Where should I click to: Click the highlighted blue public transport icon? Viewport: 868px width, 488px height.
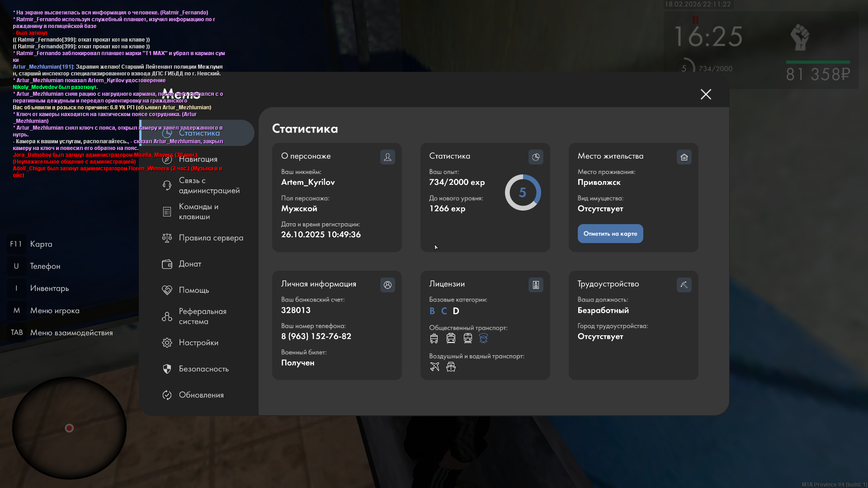point(484,338)
